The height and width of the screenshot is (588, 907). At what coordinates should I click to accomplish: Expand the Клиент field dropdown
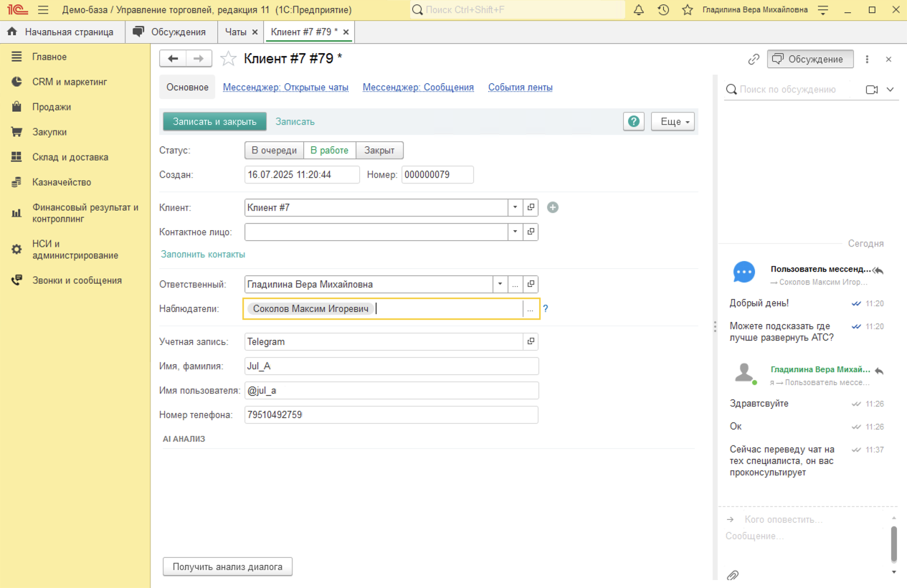pos(516,207)
